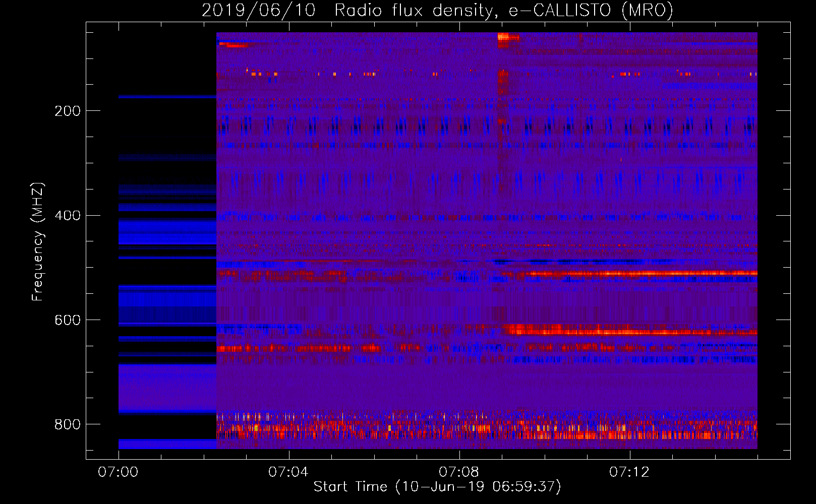The height and width of the screenshot is (504, 816).
Task: Click the 07:00 time tick label
Action: [x=118, y=472]
